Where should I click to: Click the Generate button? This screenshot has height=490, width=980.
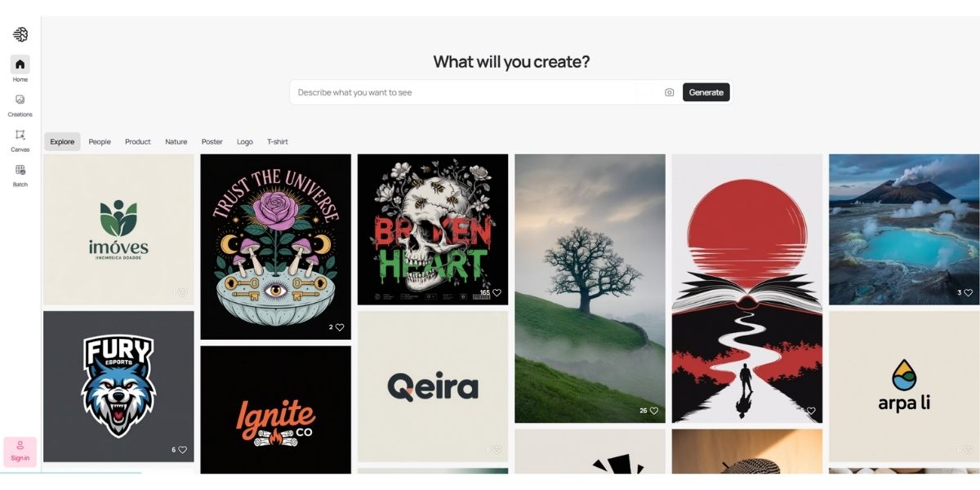706,92
